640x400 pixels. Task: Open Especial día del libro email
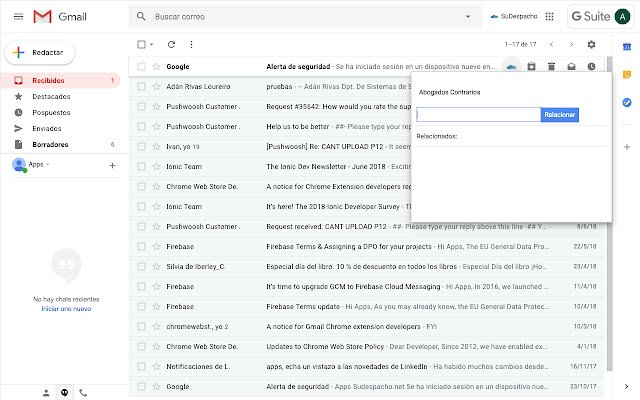[x=366, y=266]
